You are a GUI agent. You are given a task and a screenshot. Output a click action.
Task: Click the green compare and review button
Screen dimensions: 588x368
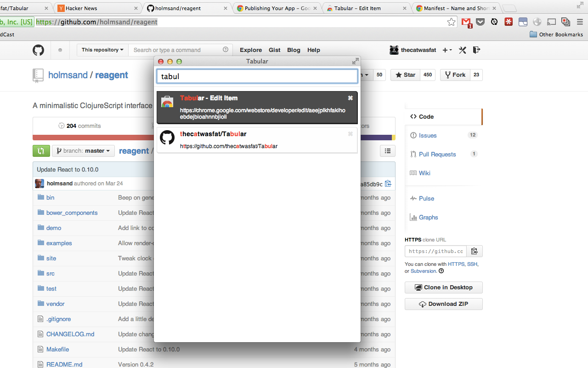pos(41,150)
